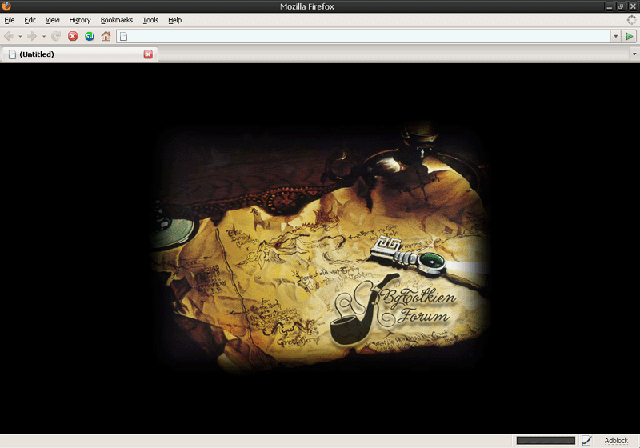This screenshot has width=640, height=448.
Task: Click the paintbrush icon in status bar
Action: coord(587,441)
